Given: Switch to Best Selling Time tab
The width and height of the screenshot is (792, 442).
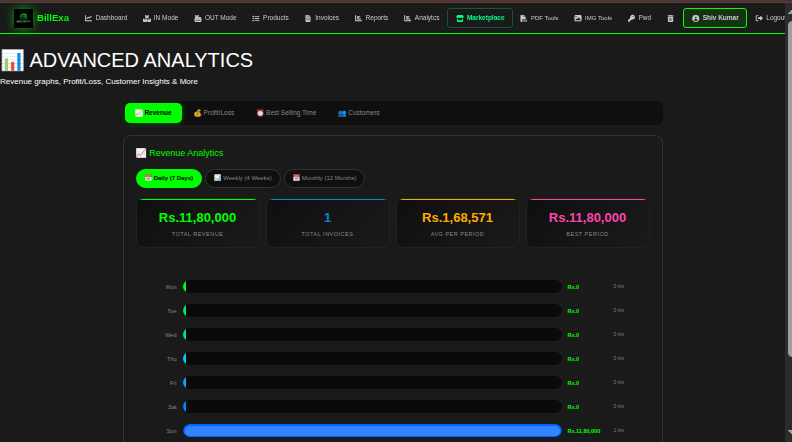Looking at the screenshot, I should 286,113.
